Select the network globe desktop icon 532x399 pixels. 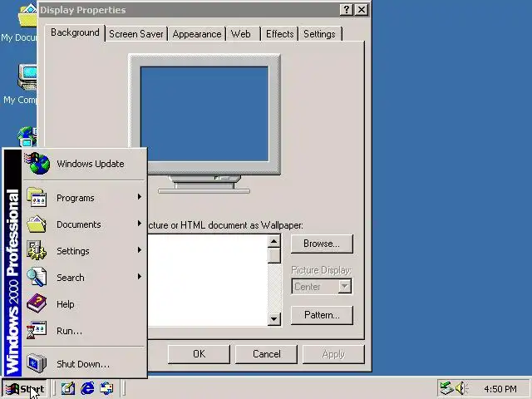pyautogui.click(x=27, y=136)
